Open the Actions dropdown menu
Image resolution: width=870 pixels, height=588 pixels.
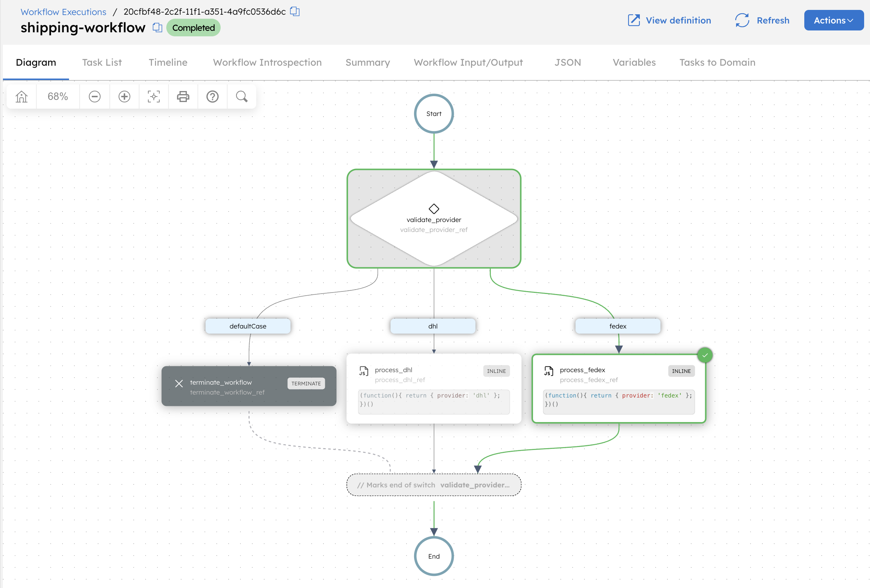point(833,20)
